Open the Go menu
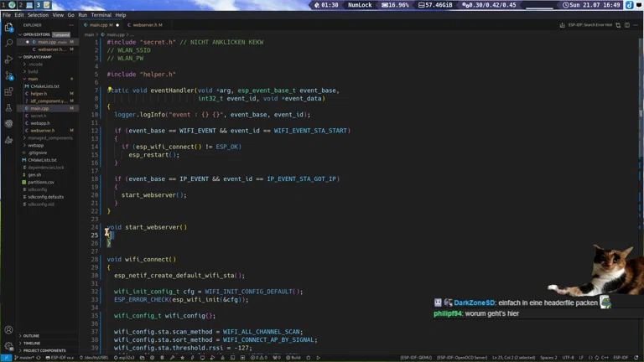The width and height of the screenshot is (644, 362). coord(71,15)
